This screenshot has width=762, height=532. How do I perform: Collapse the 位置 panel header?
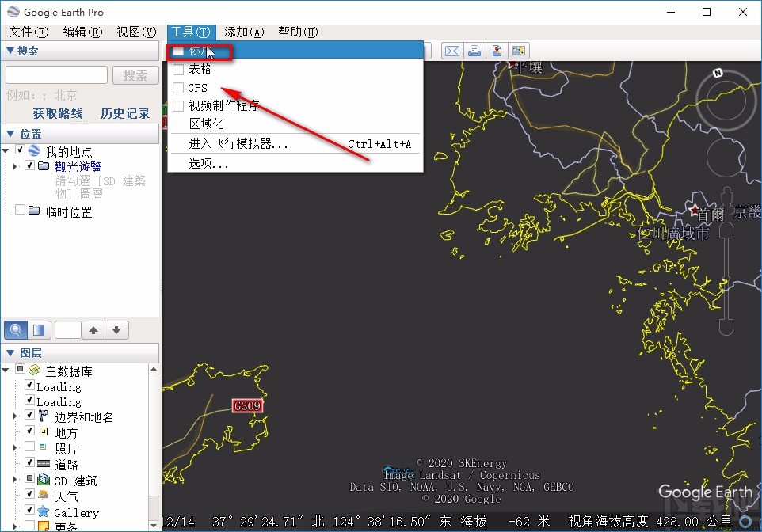point(10,134)
